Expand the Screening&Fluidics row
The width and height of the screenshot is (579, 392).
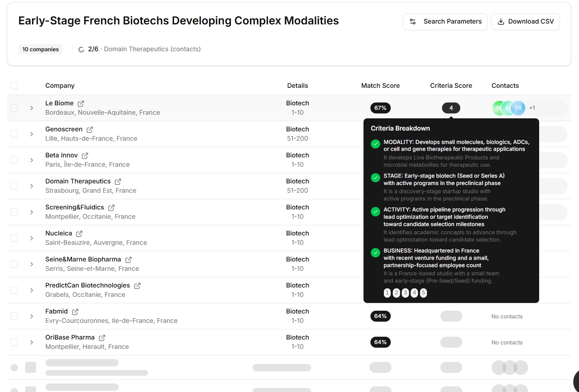click(x=31, y=212)
